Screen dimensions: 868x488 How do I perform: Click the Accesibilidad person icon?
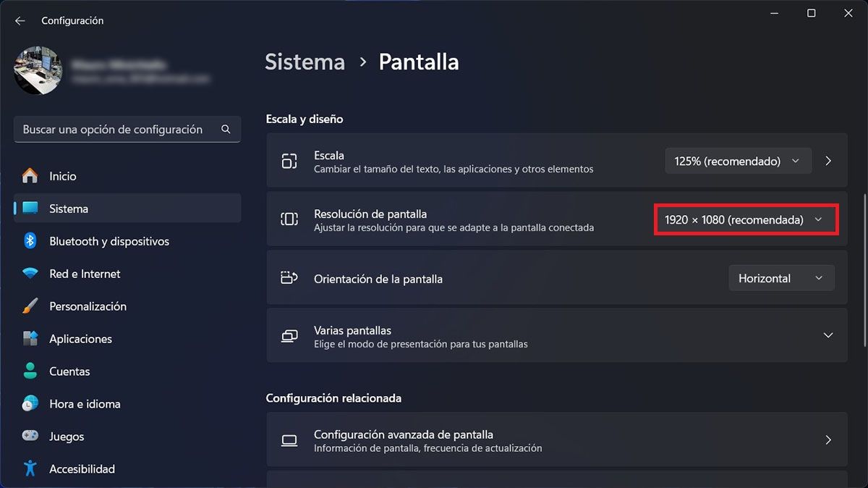(30, 469)
